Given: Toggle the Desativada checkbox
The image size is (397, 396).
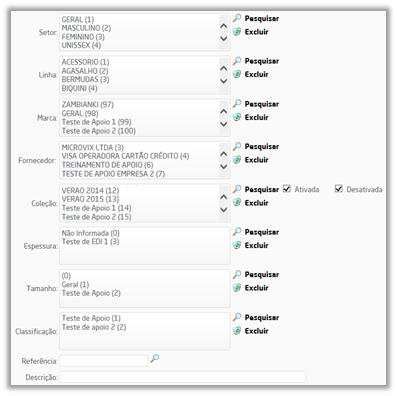Looking at the screenshot, I should 339,189.
